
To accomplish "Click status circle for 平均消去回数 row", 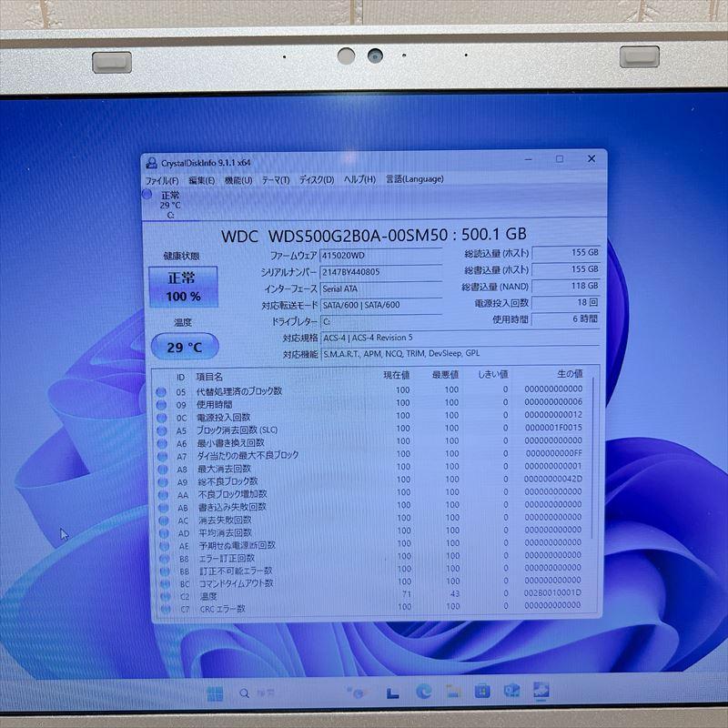I will tap(164, 533).
